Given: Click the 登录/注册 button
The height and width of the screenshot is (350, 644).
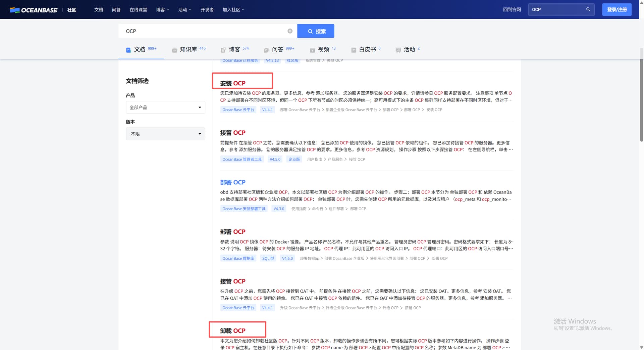Looking at the screenshot, I should [616, 9].
